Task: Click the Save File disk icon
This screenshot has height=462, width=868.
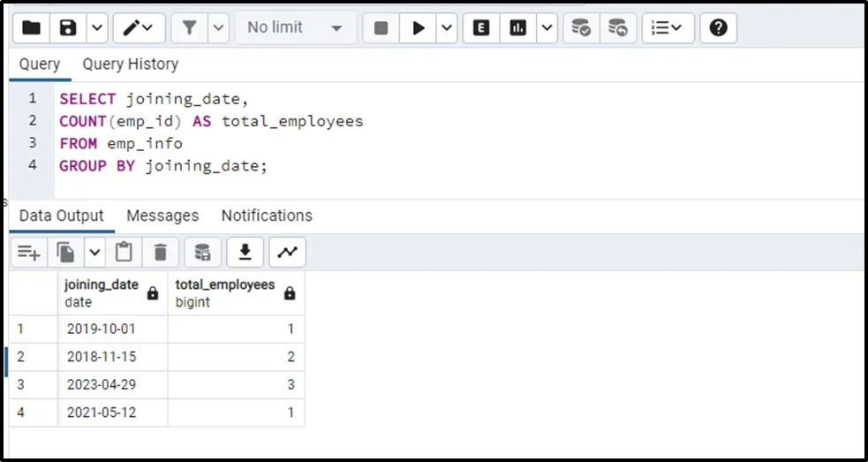Action: click(x=68, y=28)
